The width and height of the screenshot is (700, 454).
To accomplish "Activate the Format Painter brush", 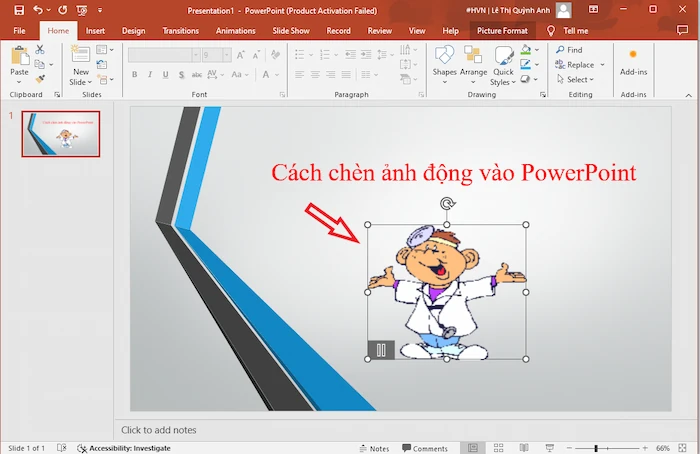I will (40, 79).
